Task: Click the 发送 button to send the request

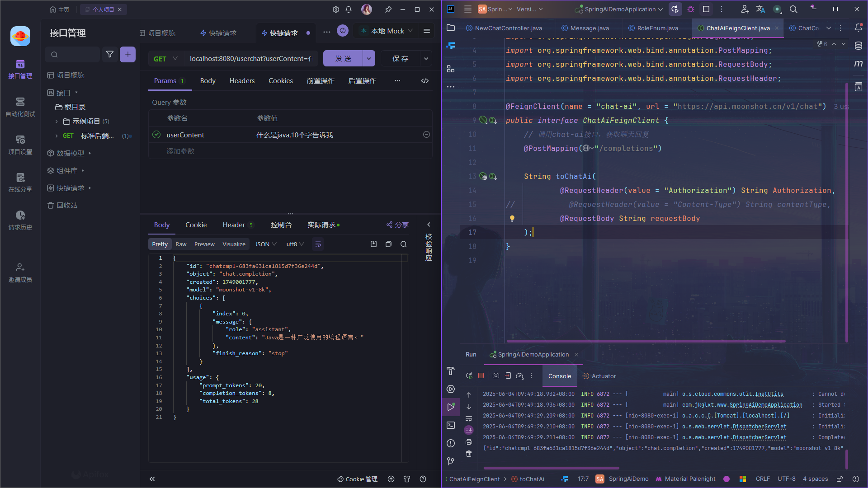Action: point(344,58)
